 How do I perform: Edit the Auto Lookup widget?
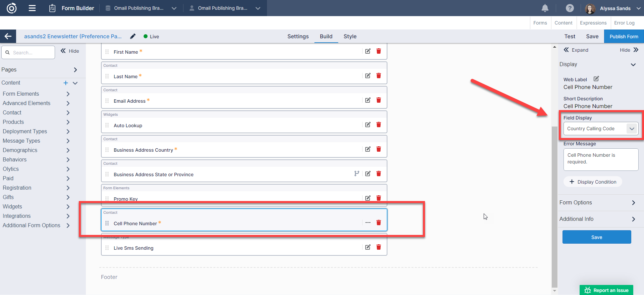368,125
